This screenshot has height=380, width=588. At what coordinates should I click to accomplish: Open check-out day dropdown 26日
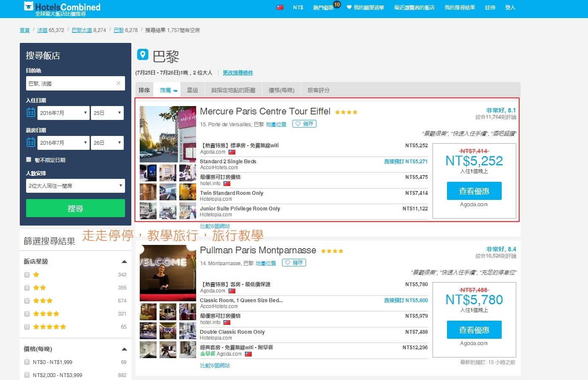tap(107, 143)
